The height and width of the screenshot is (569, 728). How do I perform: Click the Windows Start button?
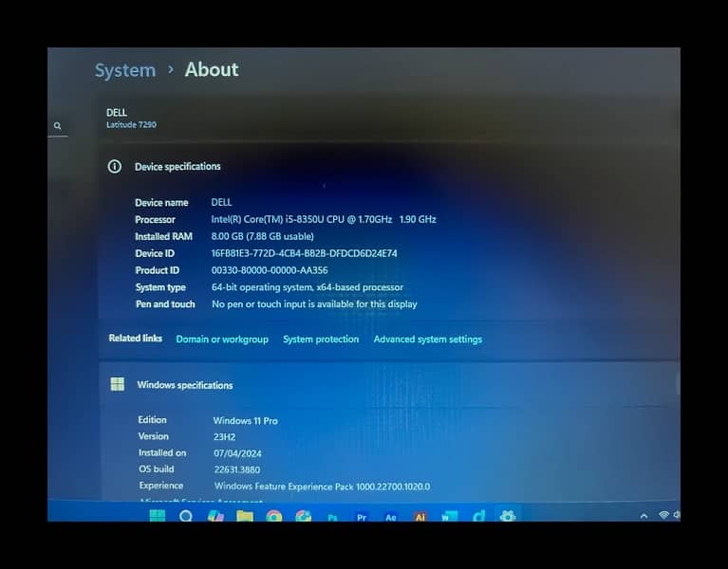[158, 516]
